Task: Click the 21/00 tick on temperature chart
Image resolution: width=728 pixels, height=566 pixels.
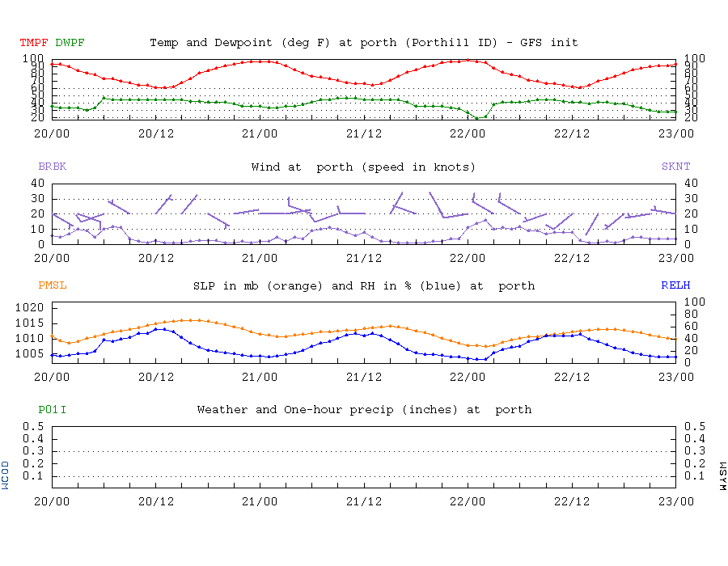Action: pyautogui.click(x=260, y=133)
